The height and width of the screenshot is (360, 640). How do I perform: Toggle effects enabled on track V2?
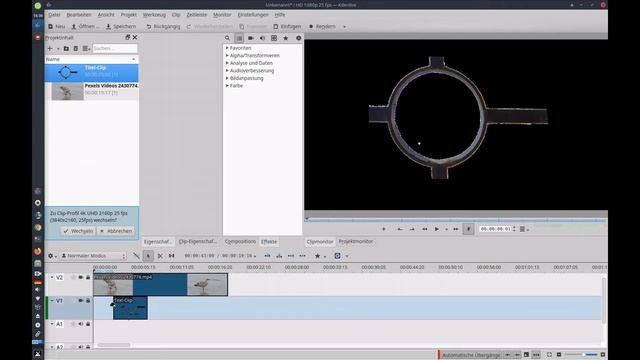73,278
